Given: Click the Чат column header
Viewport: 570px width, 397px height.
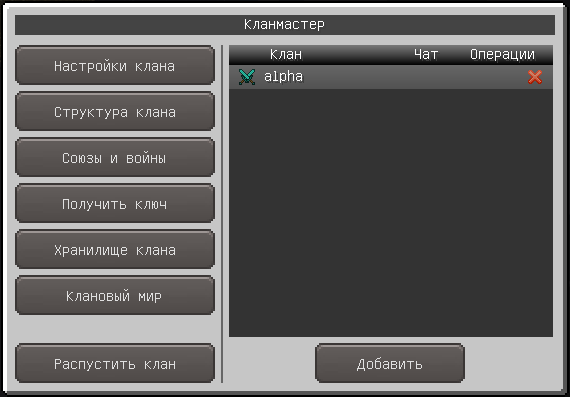Looking at the screenshot, I should pyautogui.click(x=426, y=55).
